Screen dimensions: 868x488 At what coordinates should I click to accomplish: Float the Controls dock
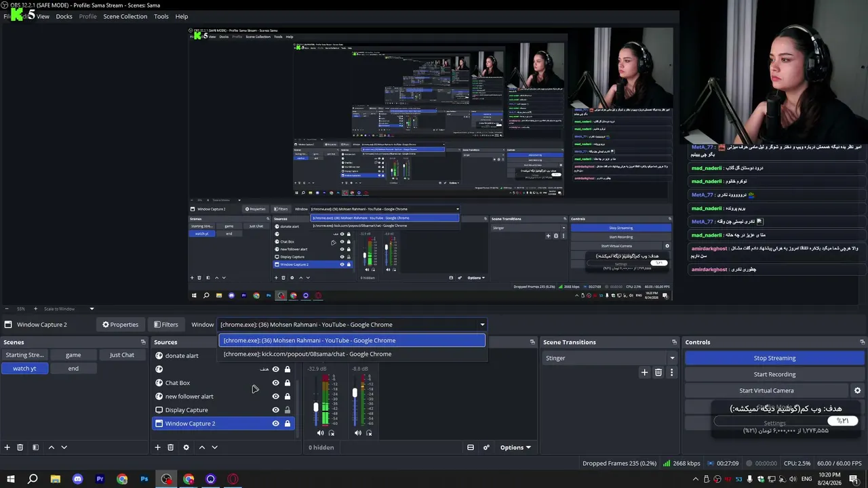[x=862, y=342]
